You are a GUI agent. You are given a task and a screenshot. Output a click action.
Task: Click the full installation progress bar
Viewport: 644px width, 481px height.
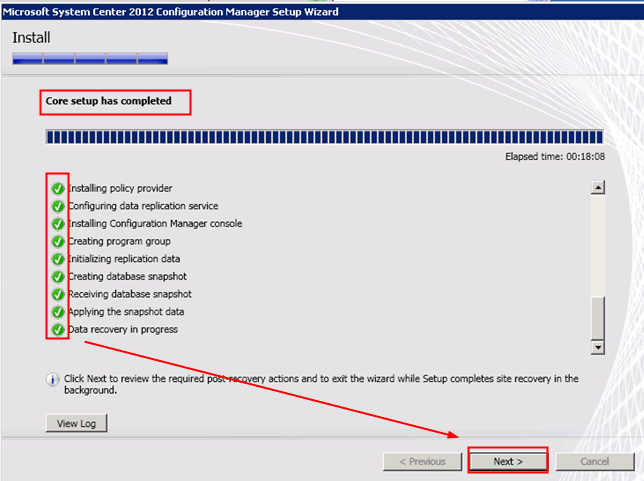point(324,137)
